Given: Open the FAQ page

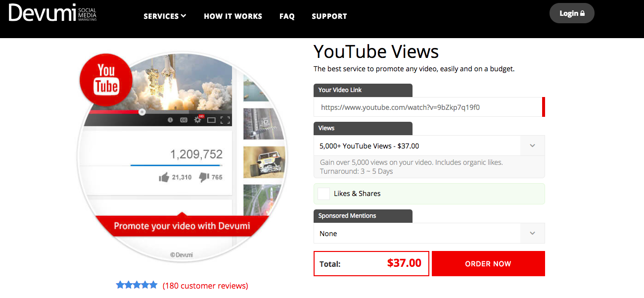Looking at the screenshot, I should (x=287, y=16).
